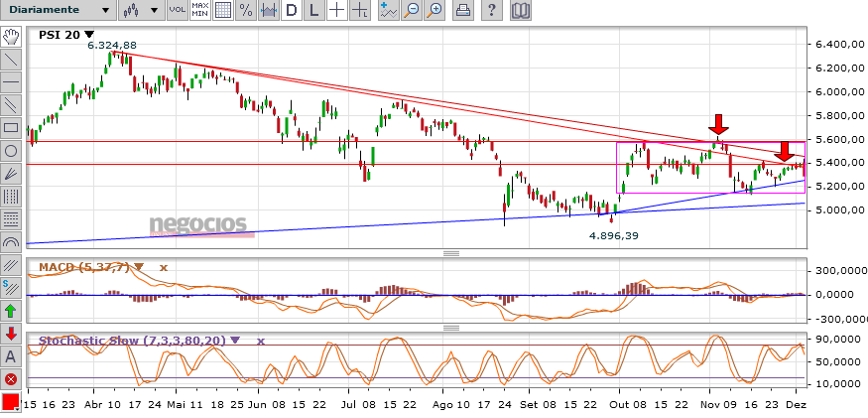The width and height of the screenshot is (868, 418).
Task: Select the circle drawing tool
Action: click(11, 150)
